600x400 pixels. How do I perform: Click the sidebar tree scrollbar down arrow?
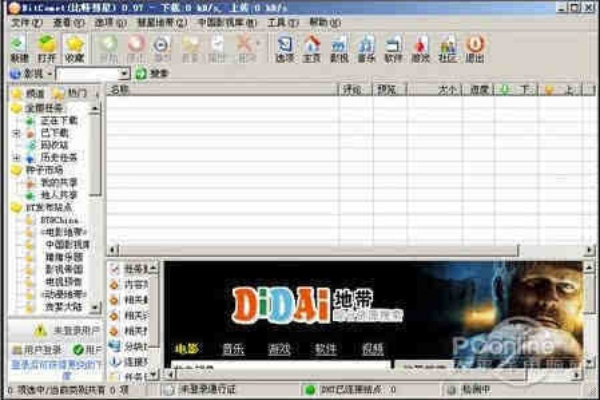pos(95,307)
